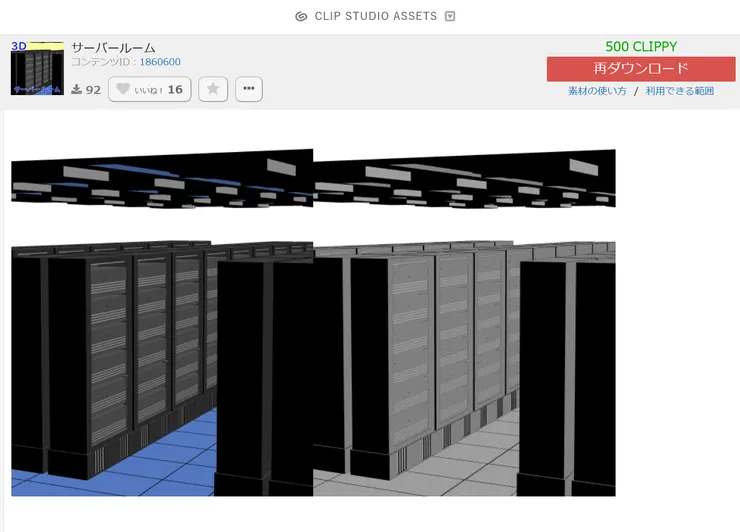
Task: Click the Clip Studio spiral logo icon
Action: (301, 17)
